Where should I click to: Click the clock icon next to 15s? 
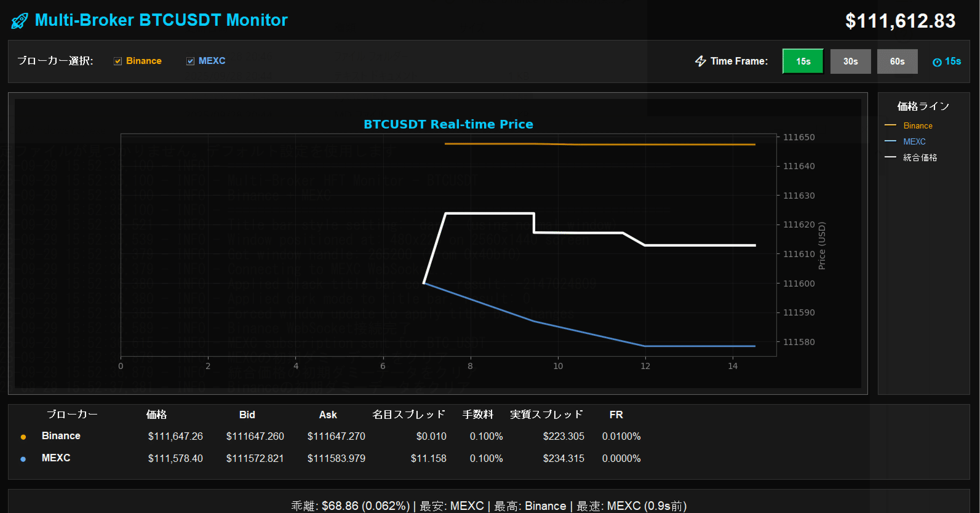(x=937, y=62)
